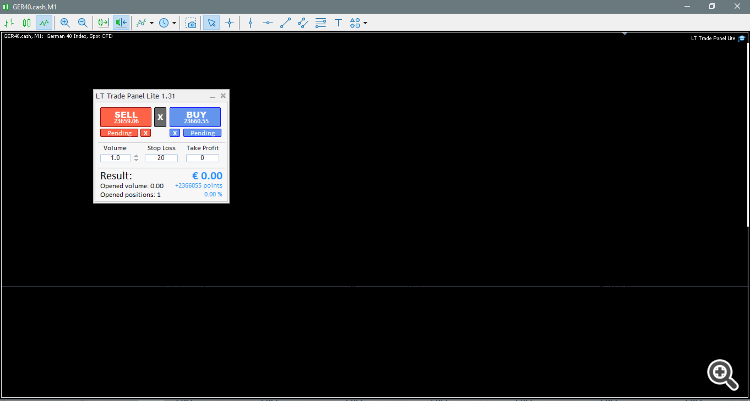Toggle the line chart mode
This screenshot has height=401, width=750.
point(44,22)
